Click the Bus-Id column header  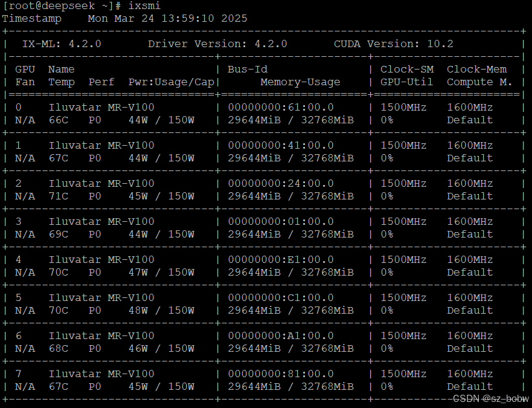(248, 70)
